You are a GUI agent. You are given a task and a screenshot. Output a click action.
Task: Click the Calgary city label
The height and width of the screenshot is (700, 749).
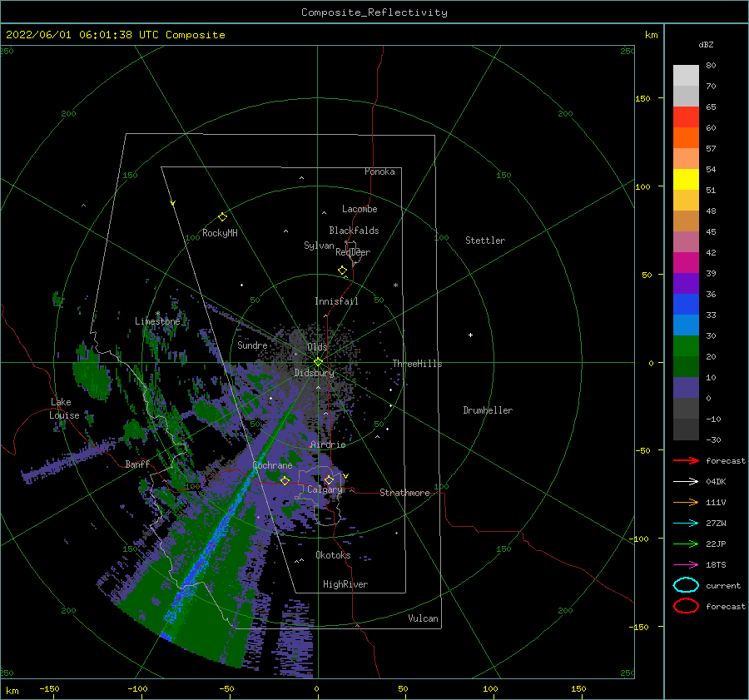click(325, 489)
